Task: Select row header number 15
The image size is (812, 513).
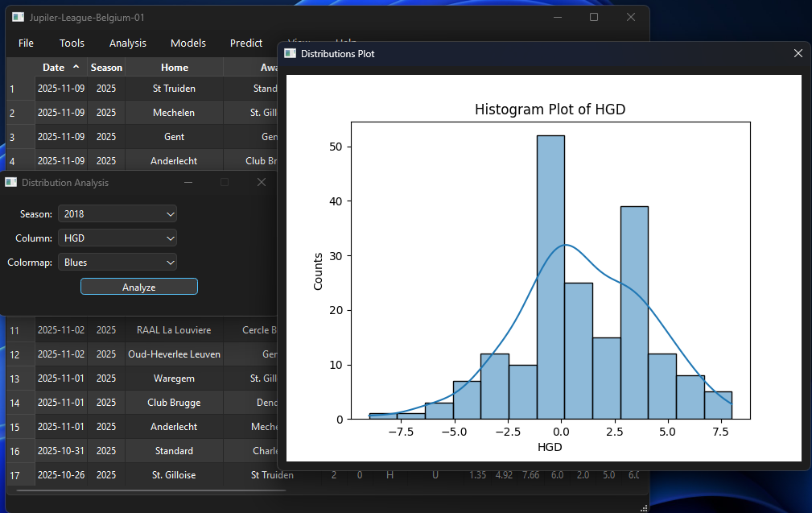Action: [x=20, y=427]
